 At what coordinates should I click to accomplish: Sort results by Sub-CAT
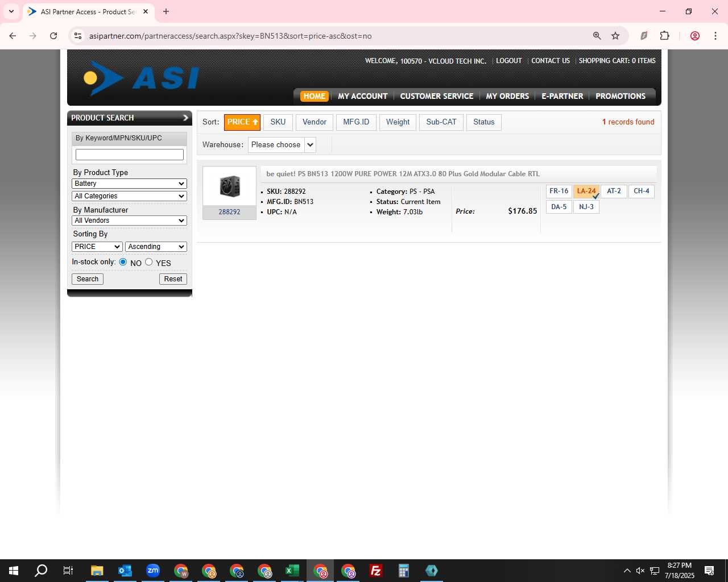(441, 122)
